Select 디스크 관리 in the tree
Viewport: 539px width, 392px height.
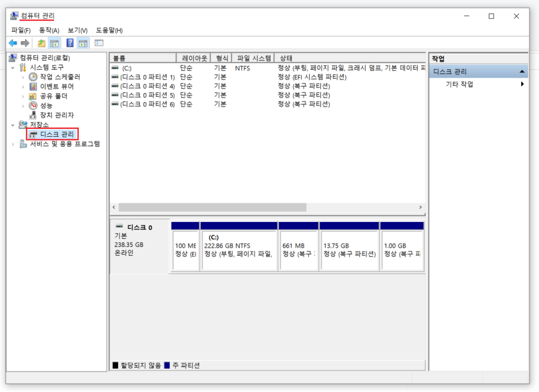pyautogui.click(x=57, y=134)
